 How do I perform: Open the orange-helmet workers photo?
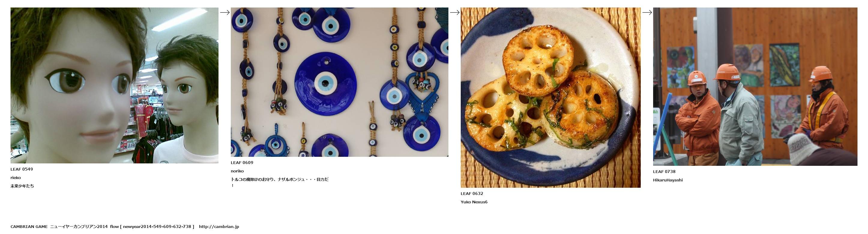(x=755, y=87)
